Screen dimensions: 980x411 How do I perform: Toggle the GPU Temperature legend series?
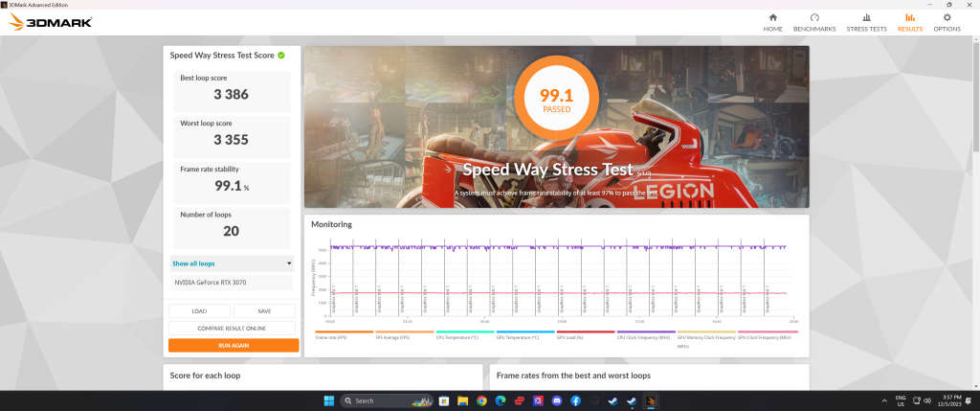tap(525, 334)
